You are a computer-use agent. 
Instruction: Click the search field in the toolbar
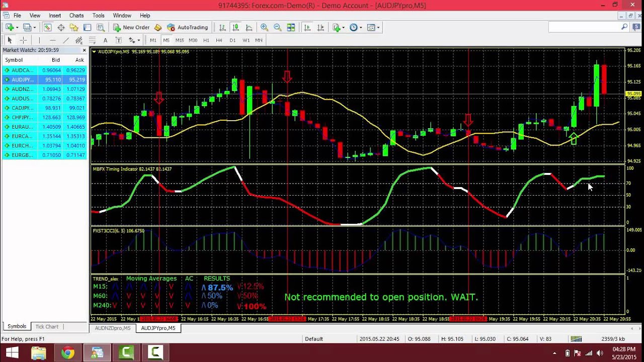(589, 27)
